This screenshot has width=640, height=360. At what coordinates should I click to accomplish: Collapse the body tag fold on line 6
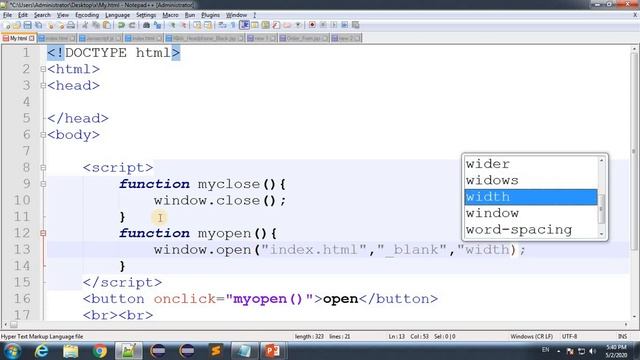coord(43,135)
